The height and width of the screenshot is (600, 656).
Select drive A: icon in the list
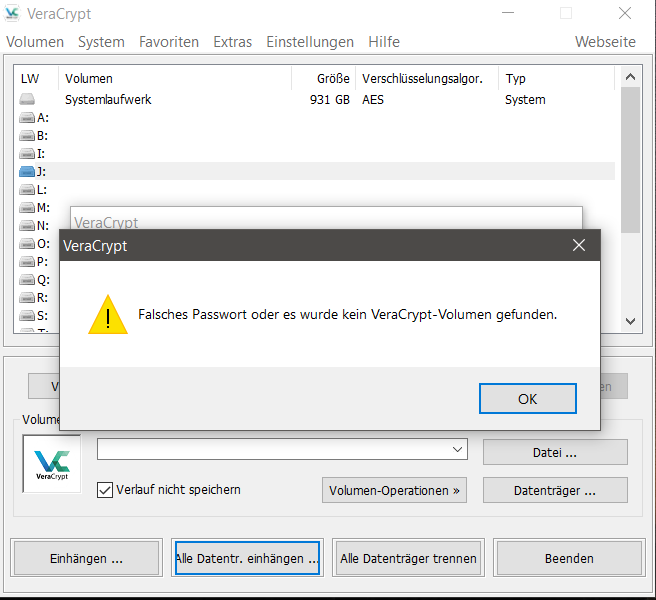[x=27, y=118]
